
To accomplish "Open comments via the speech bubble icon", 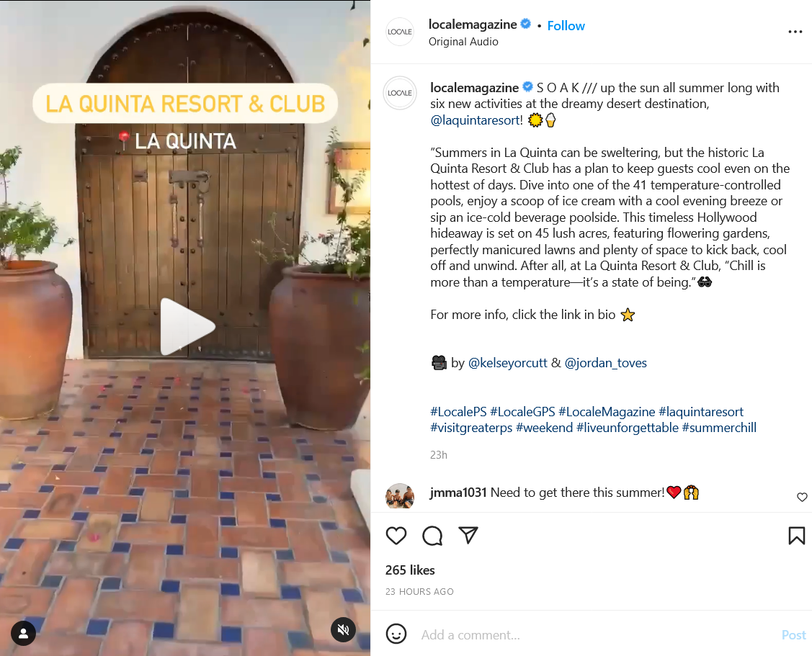I will coord(432,535).
